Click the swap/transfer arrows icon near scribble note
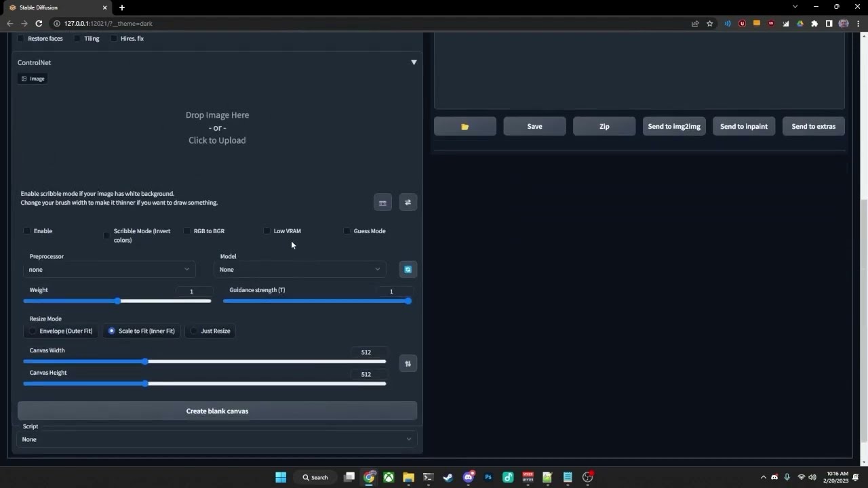The image size is (868, 488). (408, 202)
